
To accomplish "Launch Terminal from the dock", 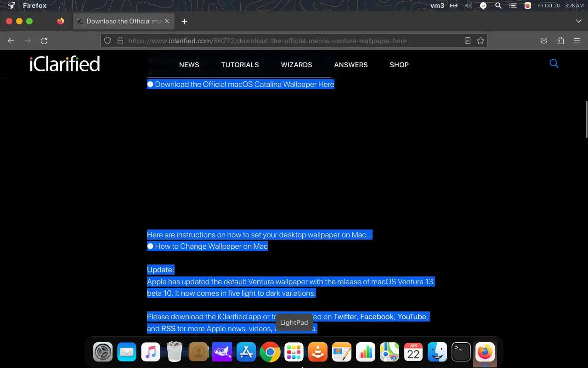I will point(461,352).
